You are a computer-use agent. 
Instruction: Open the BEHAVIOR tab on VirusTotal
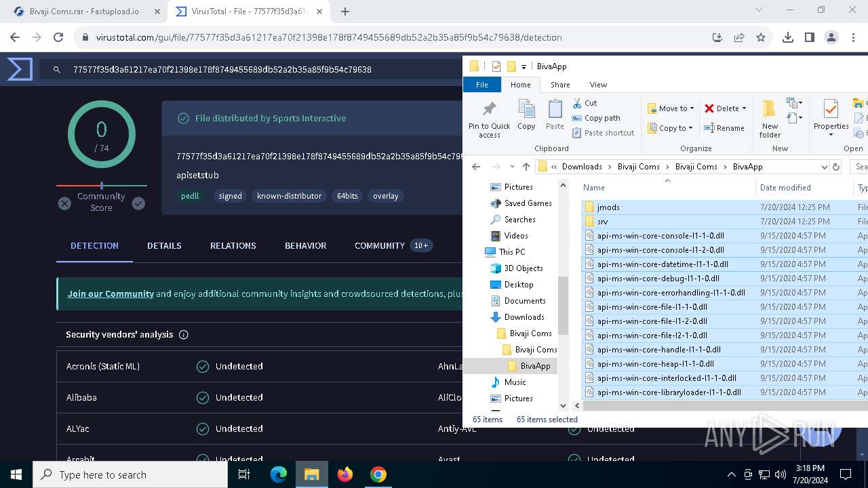click(306, 245)
